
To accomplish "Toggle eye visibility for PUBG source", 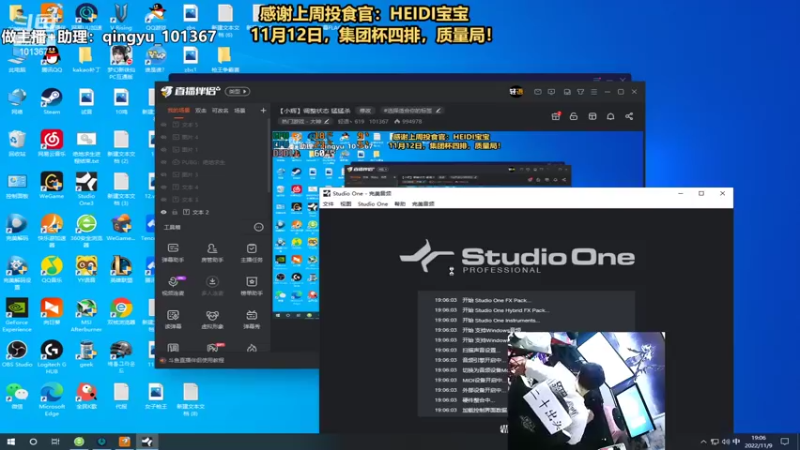I will tap(164, 162).
